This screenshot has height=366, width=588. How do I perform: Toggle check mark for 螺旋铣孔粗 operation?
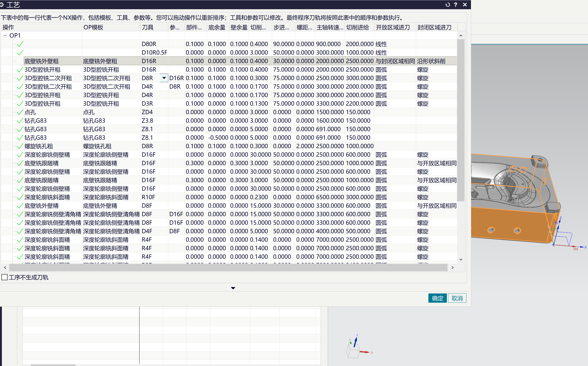[x=20, y=146]
